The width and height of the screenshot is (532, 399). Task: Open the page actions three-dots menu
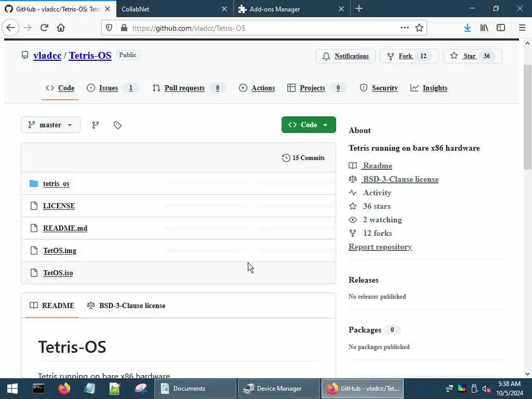click(x=404, y=28)
